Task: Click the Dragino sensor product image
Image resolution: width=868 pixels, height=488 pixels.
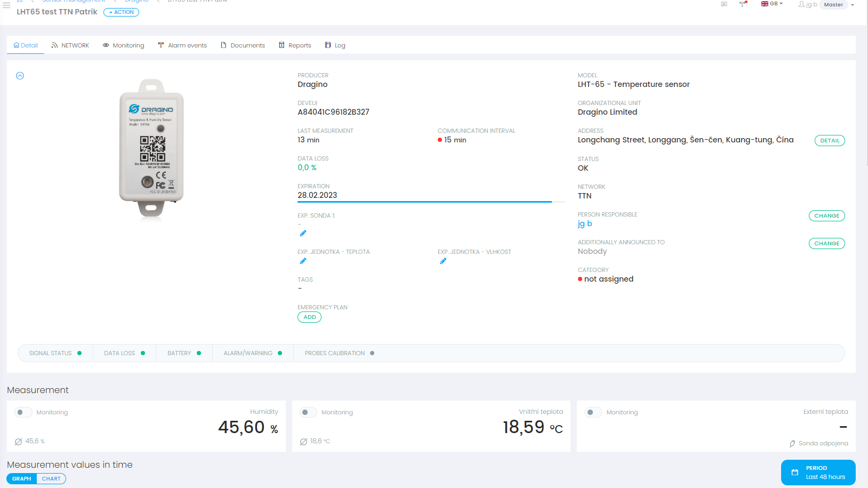Action: coord(151,148)
